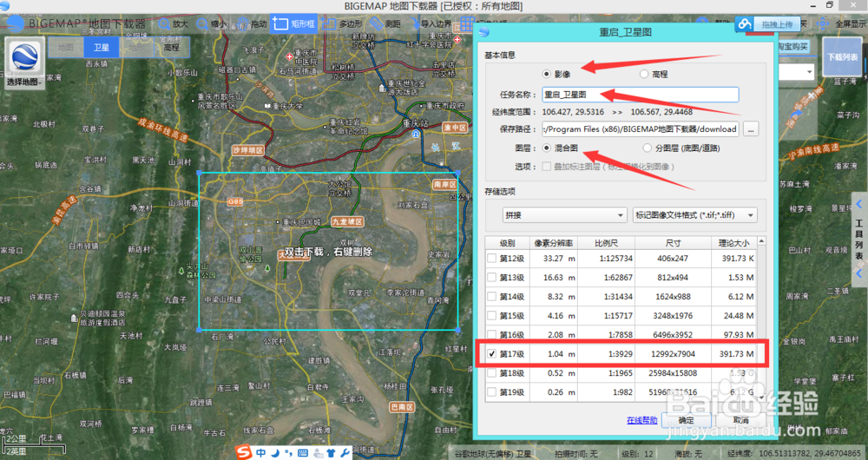Switch to the 地形 terrain tab
The height and width of the screenshot is (460, 868).
[x=136, y=48]
